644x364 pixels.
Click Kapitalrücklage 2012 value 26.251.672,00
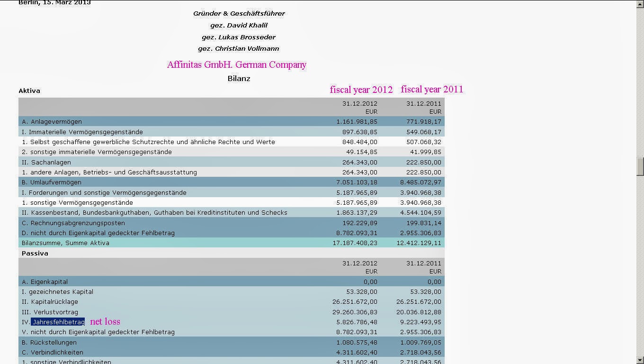click(355, 301)
